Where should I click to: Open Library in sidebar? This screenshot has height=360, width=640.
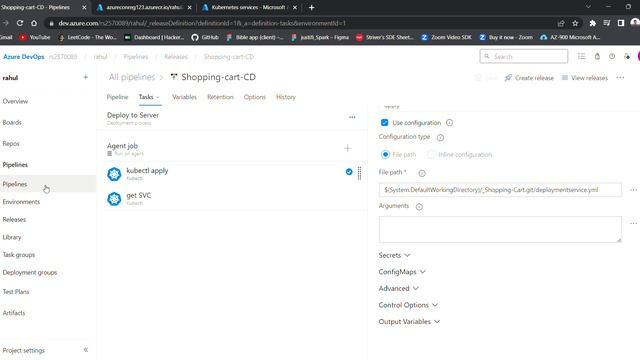pos(12,237)
